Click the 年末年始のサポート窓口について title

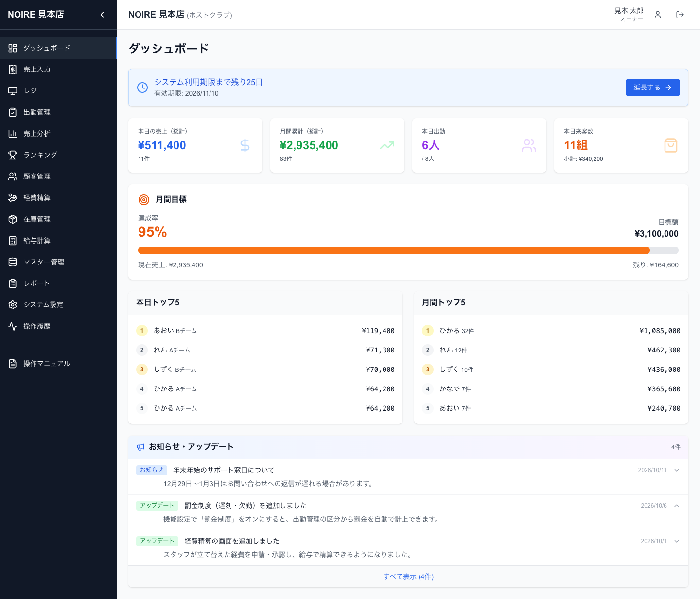tap(224, 470)
